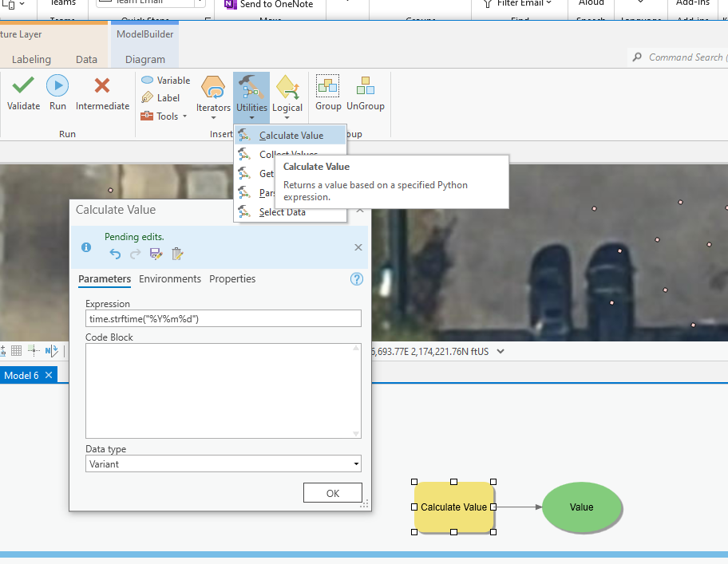Screen dimensions: 728x564
Task: Click the Validate green checkmark icon
Action: [22, 88]
